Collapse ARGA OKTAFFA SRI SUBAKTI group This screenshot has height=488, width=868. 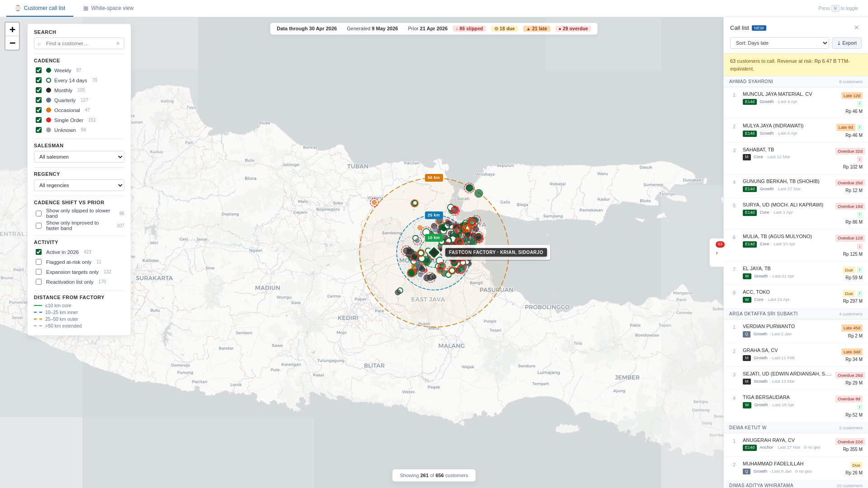(796, 314)
